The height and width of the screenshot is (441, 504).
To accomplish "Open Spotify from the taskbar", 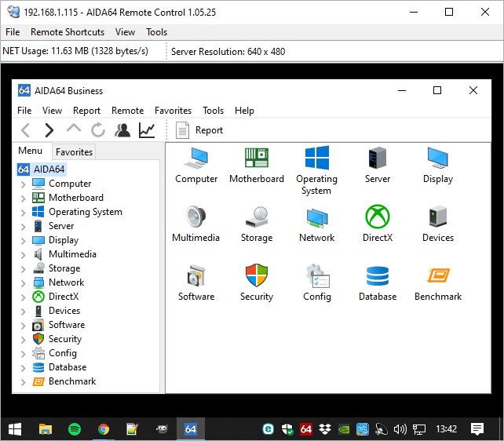I will (x=75, y=429).
